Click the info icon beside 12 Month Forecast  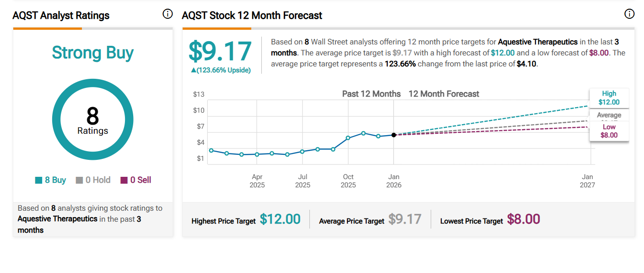629,14
